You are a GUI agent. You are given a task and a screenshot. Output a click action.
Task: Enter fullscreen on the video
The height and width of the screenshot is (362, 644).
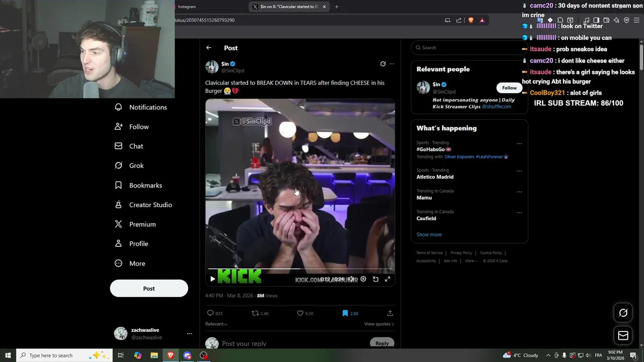coord(387,279)
